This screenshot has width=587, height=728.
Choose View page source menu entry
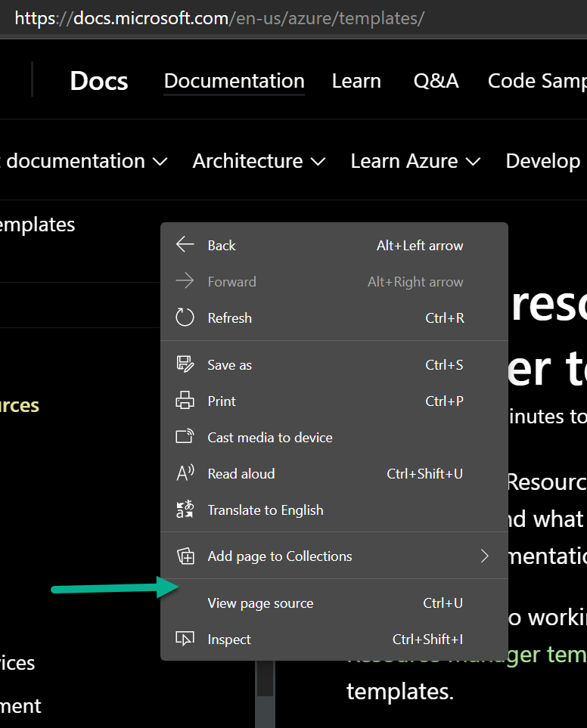click(x=334, y=603)
